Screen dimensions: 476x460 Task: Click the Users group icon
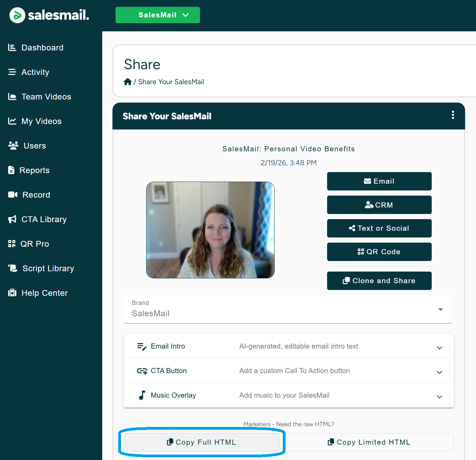[13, 145]
